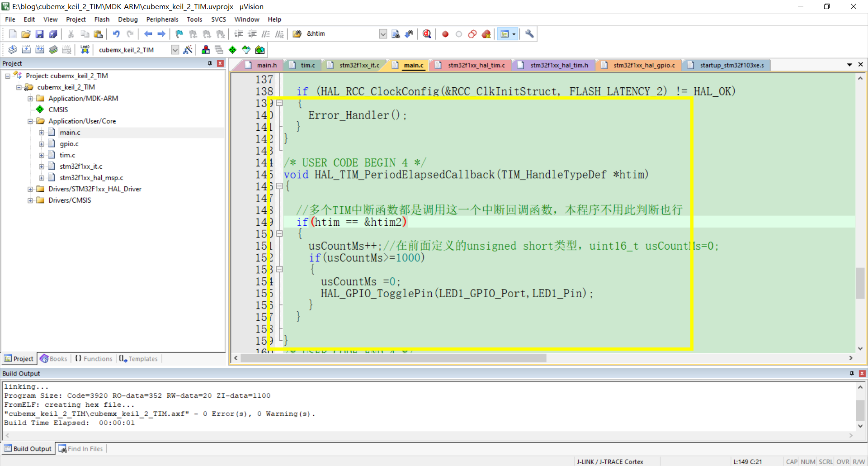Start or stop the debug session

[x=427, y=34]
